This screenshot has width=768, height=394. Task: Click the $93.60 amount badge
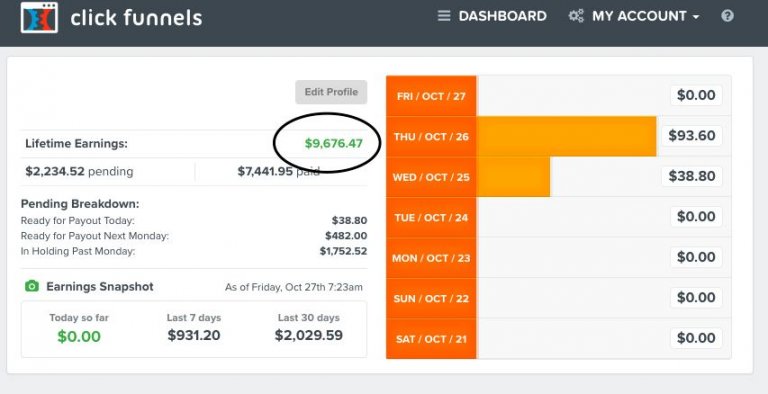pyautogui.click(x=692, y=136)
